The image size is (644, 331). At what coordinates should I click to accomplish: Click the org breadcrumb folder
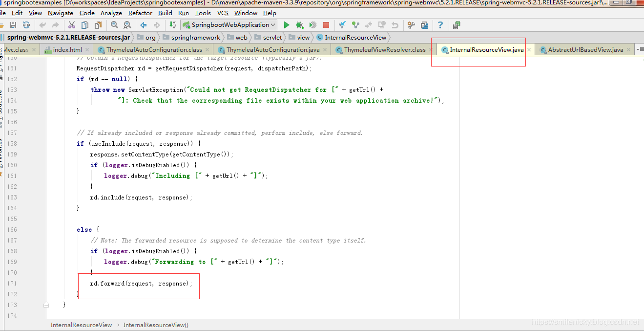pyautogui.click(x=146, y=37)
